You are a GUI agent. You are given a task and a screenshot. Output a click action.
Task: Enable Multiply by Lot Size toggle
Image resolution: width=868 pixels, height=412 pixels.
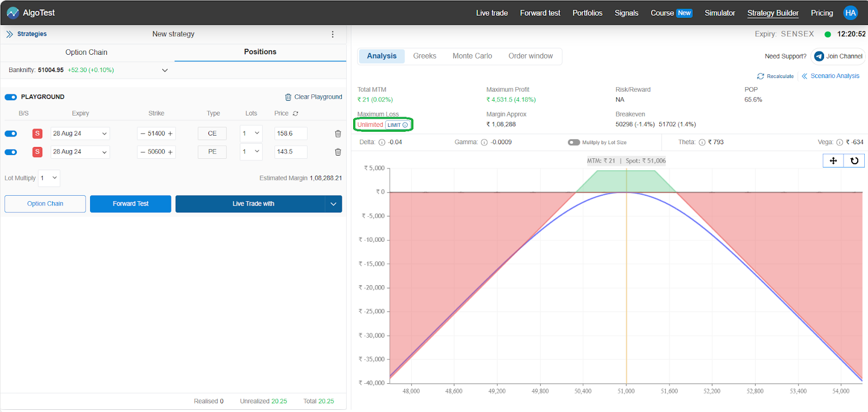pyautogui.click(x=574, y=143)
